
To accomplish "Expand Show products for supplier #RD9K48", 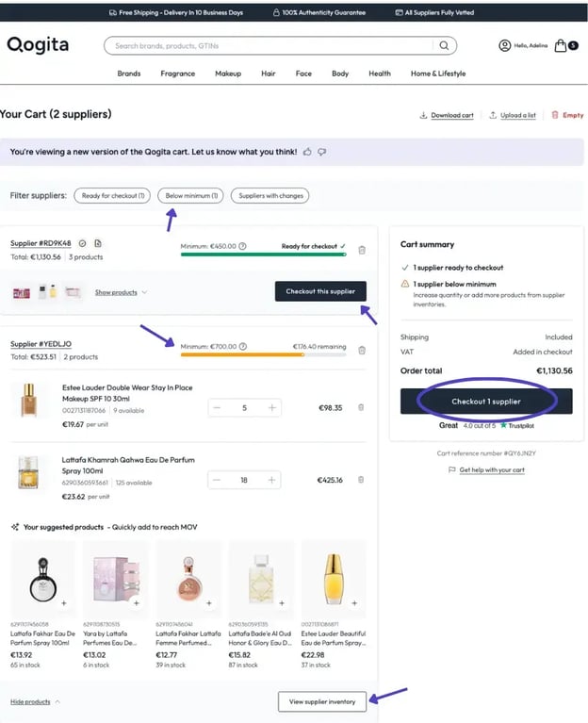I will [121, 292].
